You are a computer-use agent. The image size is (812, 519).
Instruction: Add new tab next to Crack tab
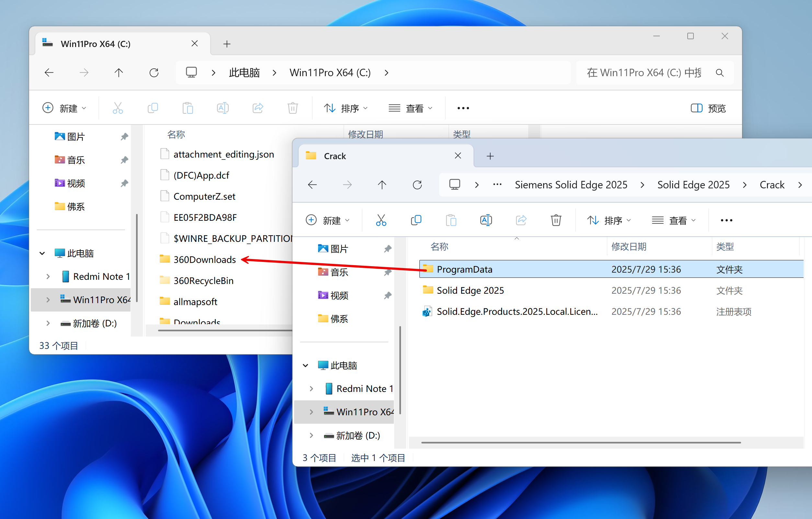(490, 156)
